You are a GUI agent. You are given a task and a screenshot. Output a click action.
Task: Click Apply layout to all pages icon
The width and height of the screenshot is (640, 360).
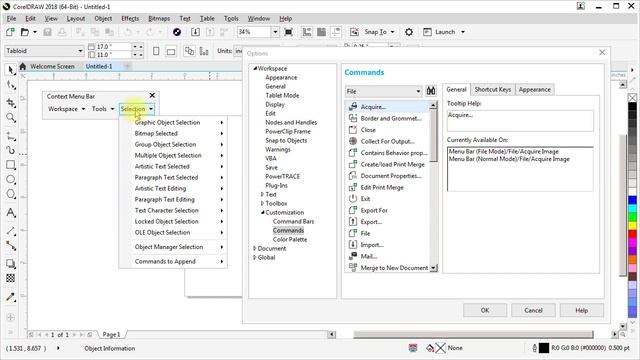point(189,51)
